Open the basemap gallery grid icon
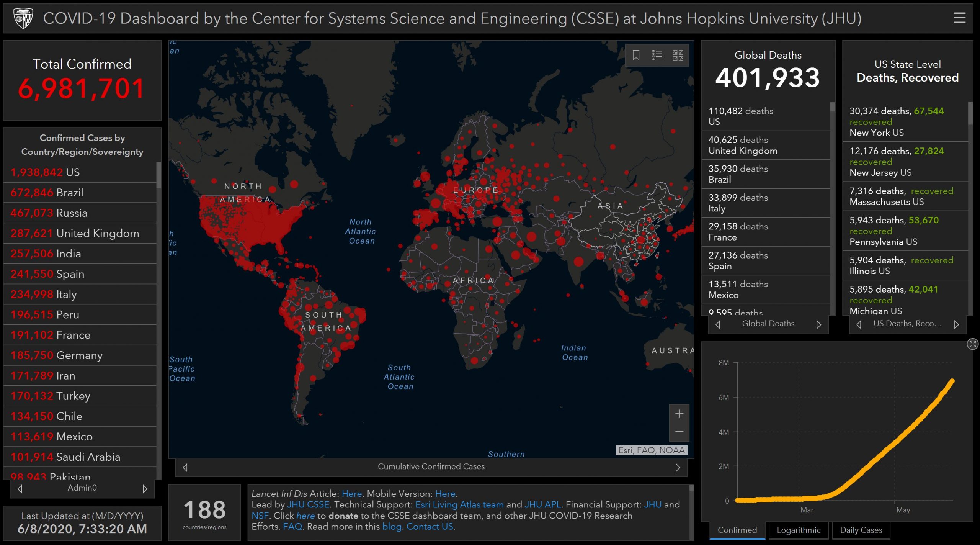 [678, 56]
